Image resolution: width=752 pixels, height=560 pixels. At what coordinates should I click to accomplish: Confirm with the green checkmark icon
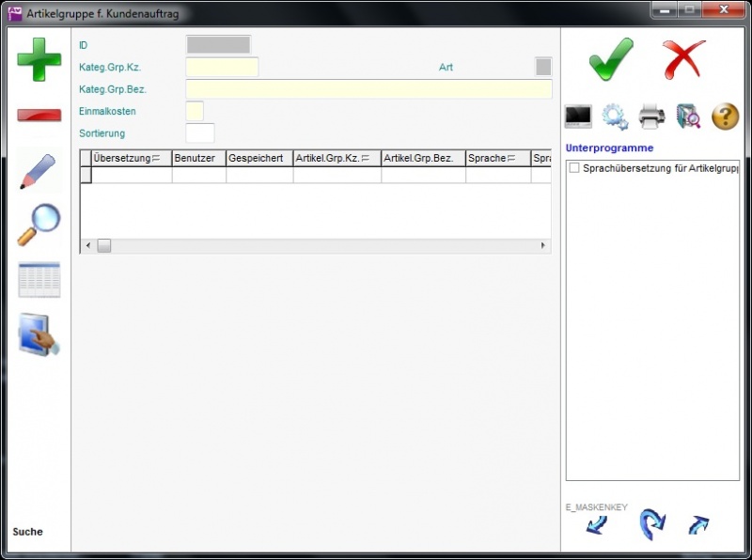611,59
